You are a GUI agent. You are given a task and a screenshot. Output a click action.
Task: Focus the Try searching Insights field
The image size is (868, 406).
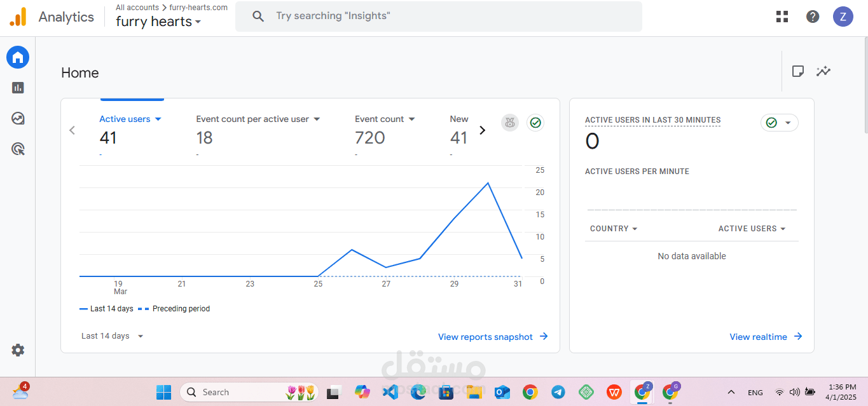(439, 17)
